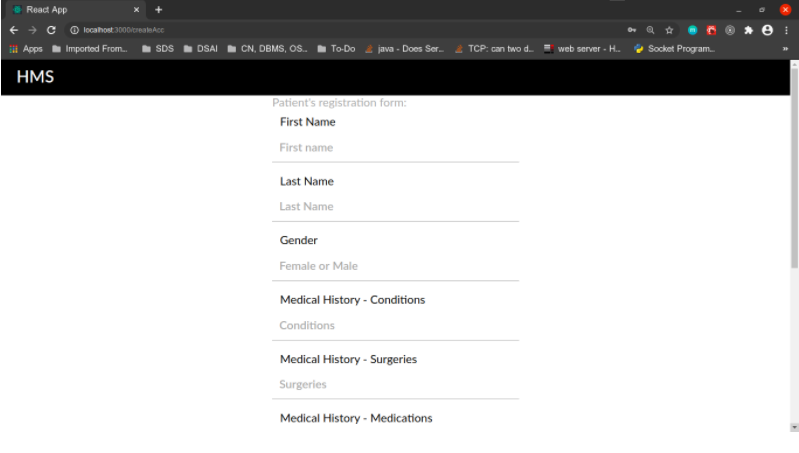Click the address bar URL
Screen dimensions: 799x453
[x=124, y=30]
